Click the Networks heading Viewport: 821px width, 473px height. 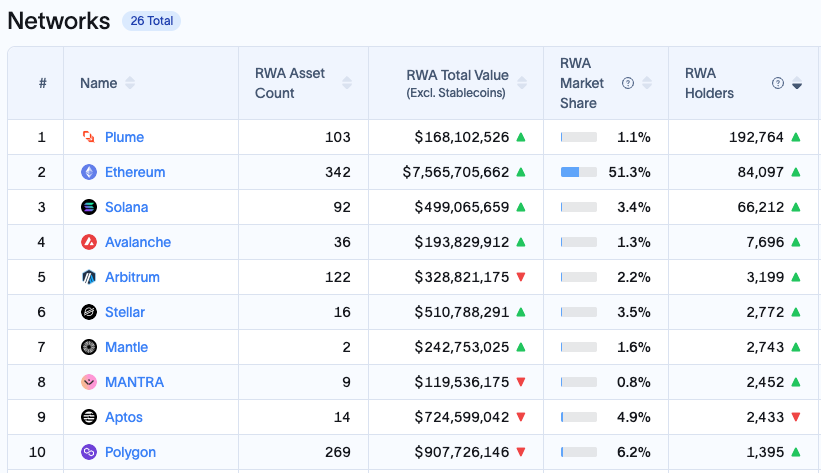[59, 21]
